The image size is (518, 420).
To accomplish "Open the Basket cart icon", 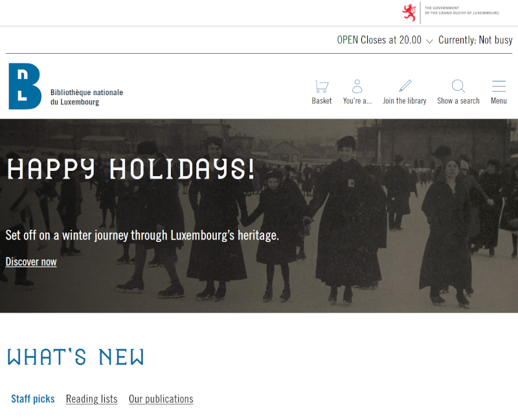I will point(321,87).
